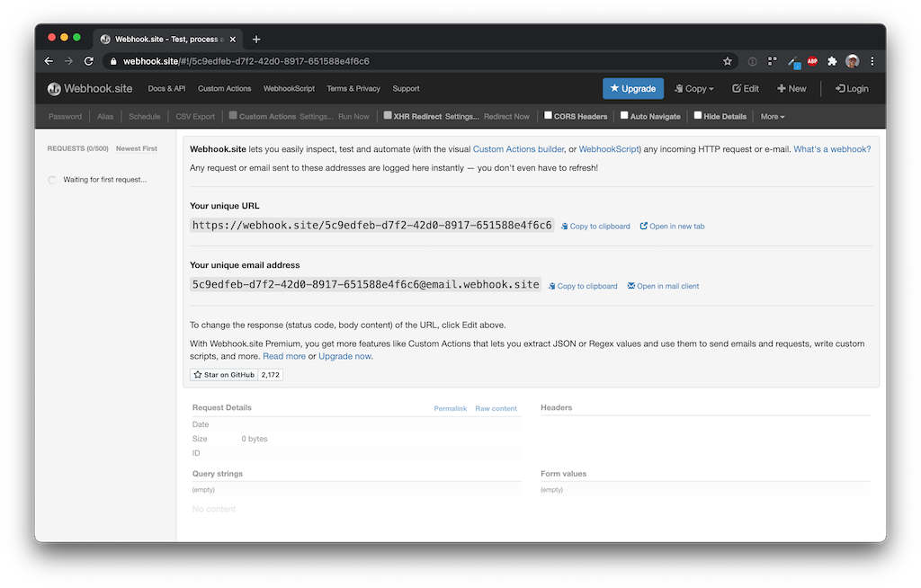Viewport: 921px width, 588px height.
Task: Bookmark the page with the star icon
Action: tap(727, 61)
